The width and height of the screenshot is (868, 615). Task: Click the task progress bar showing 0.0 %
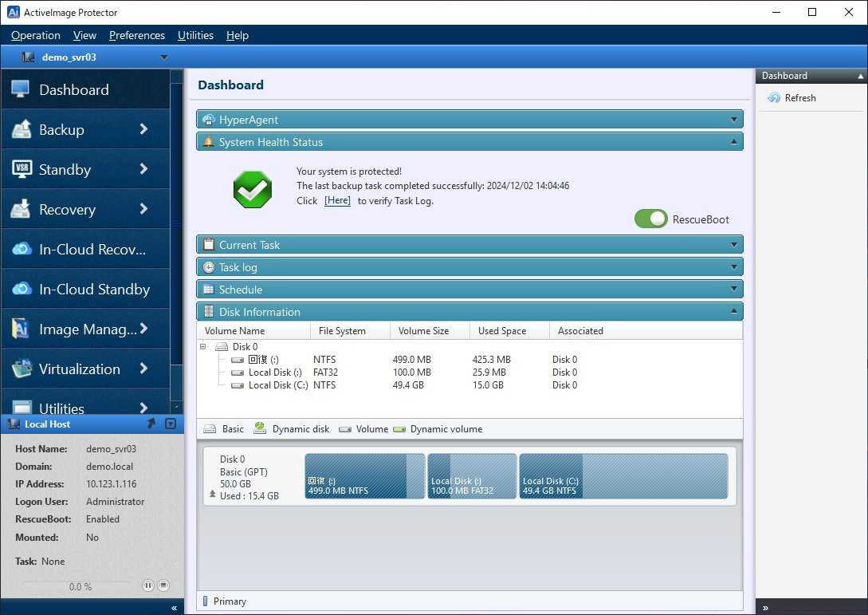click(x=80, y=586)
